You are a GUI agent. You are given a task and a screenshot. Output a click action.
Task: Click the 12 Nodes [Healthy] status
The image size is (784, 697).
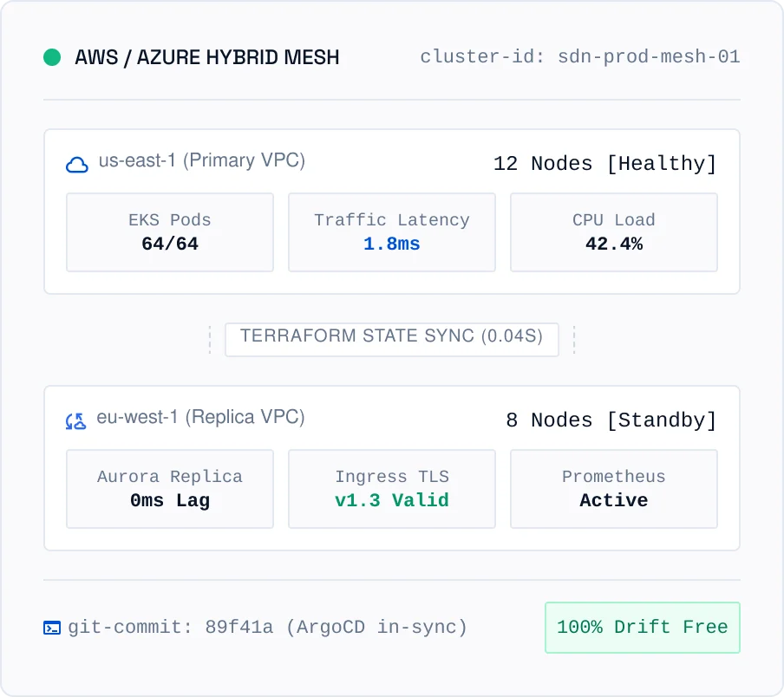[605, 164]
